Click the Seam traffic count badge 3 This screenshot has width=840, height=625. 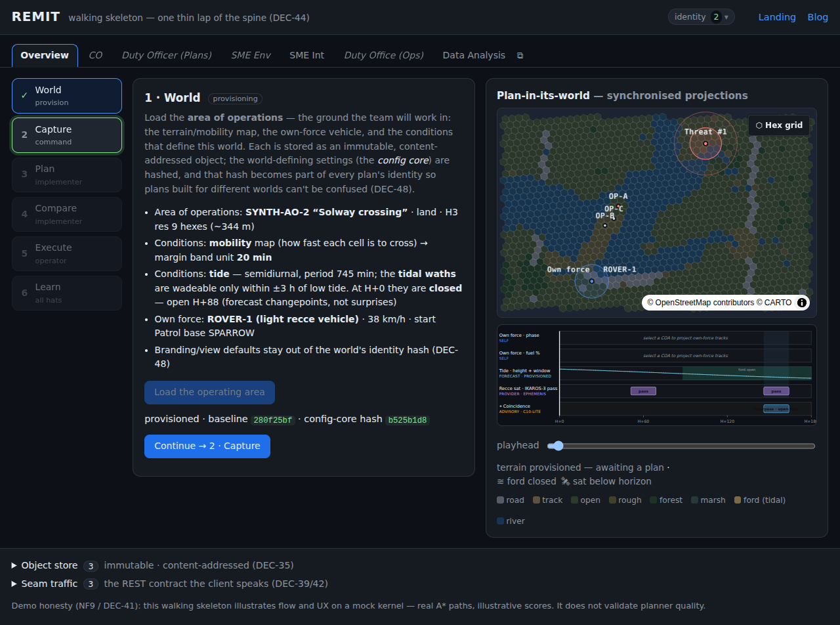pyautogui.click(x=91, y=584)
